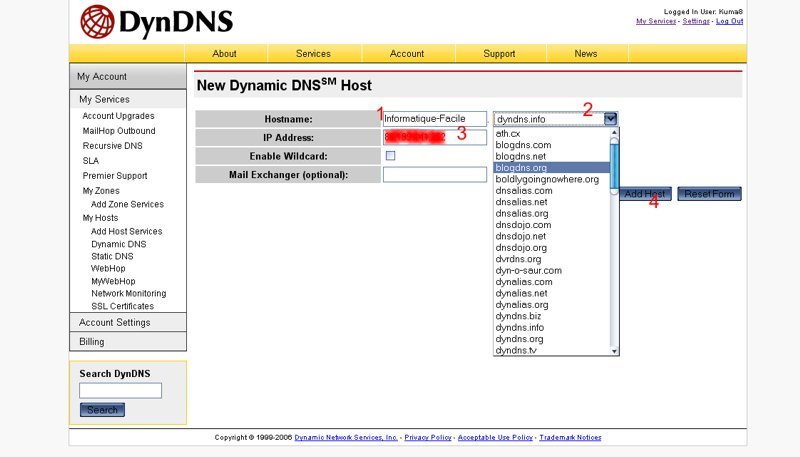Choose dyndns.org in the domain list

[519, 339]
